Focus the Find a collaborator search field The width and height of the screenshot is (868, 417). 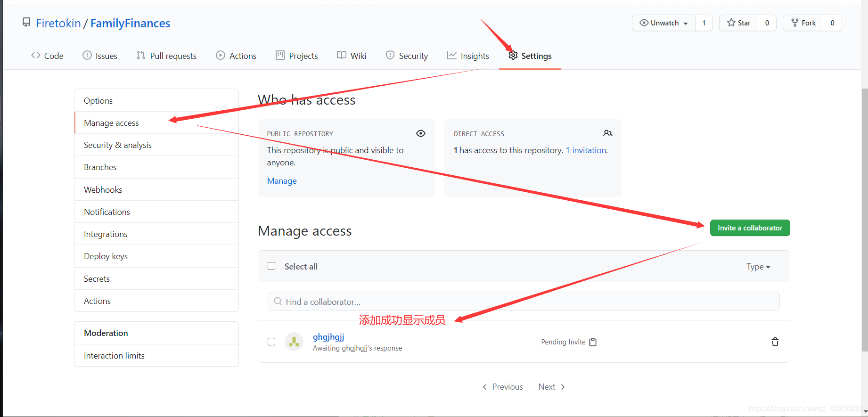(x=523, y=302)
